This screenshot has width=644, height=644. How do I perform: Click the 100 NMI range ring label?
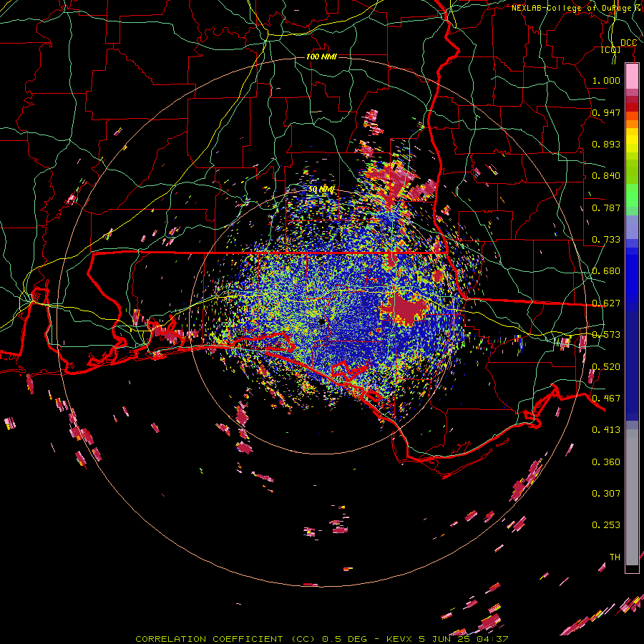coord(321,57)
